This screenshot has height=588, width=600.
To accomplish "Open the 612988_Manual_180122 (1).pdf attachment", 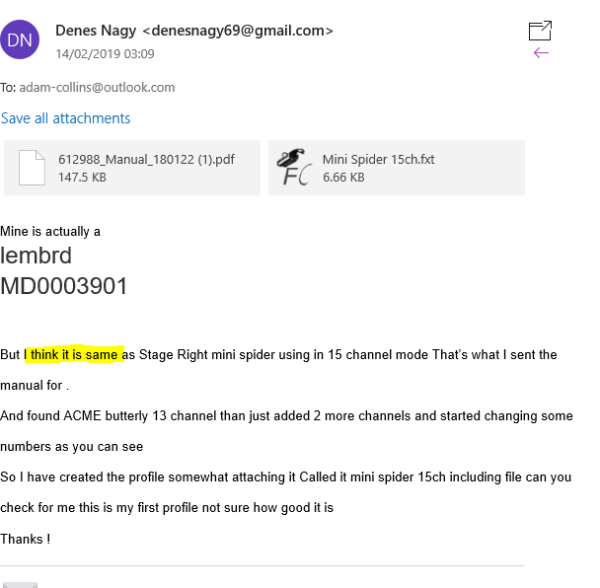I will pos(132,168).
